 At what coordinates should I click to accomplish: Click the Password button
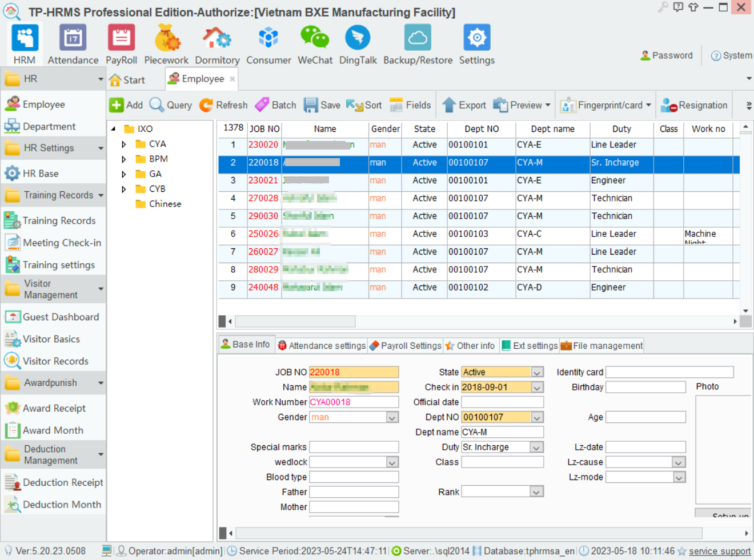click(667, 55)
